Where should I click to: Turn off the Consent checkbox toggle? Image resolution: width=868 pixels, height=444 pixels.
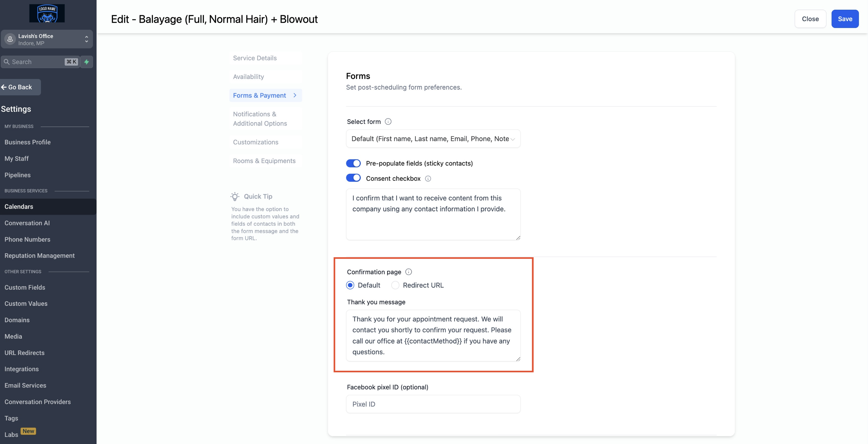pyautogui.click(x=353, y=178)
